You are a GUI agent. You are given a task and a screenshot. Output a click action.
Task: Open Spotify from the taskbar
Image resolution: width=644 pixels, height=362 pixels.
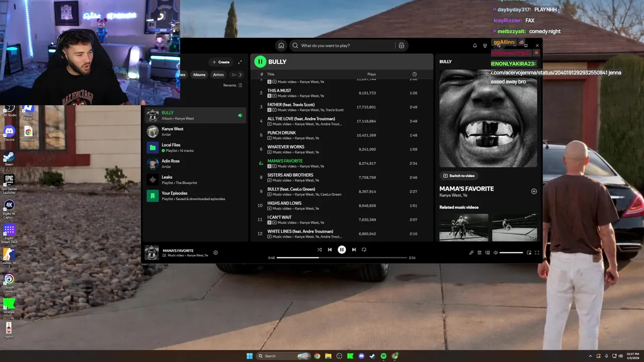pos(383,356)
